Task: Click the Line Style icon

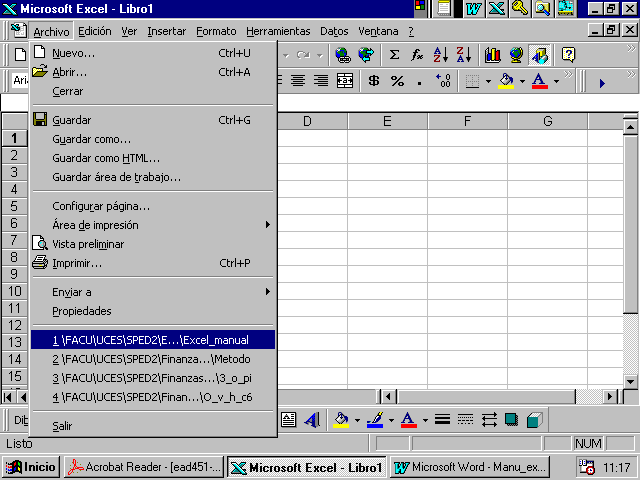Action: click(x=442, y=420)
